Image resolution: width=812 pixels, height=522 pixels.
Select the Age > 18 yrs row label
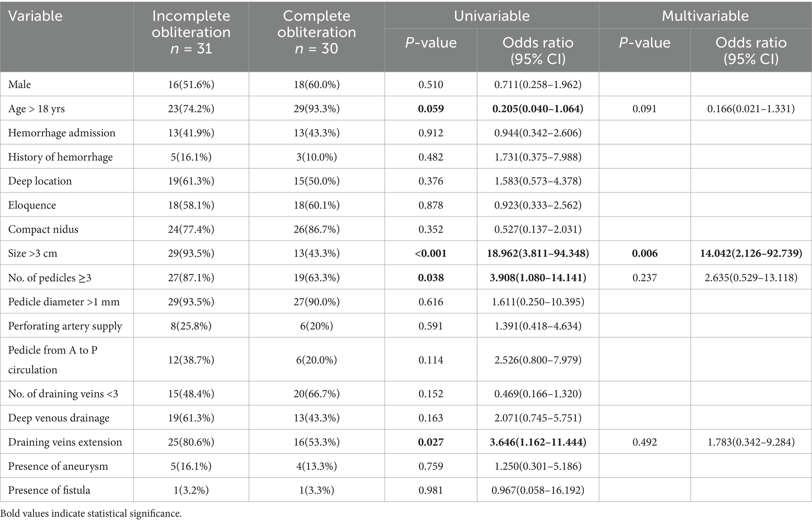[37, 108]
